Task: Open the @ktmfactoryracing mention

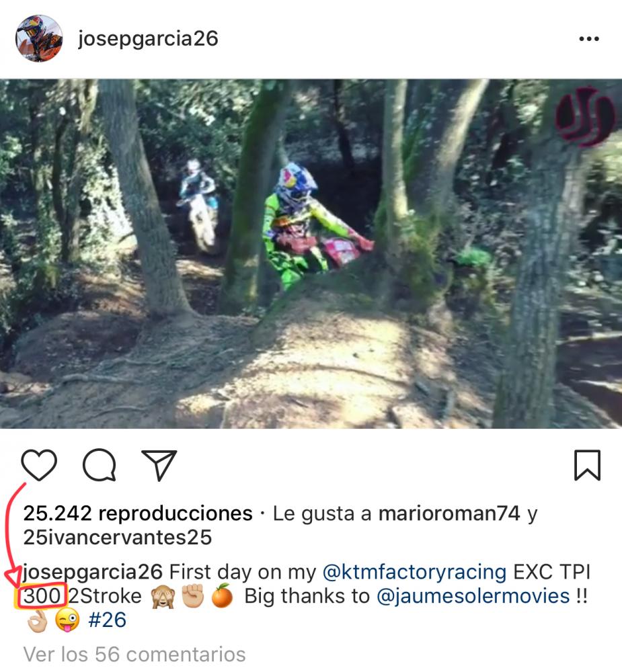Action: [x=414, y=572]
